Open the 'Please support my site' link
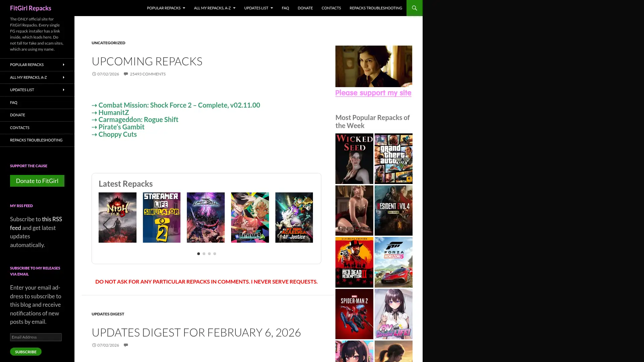 pyautogui.click(x=373, y=93)
